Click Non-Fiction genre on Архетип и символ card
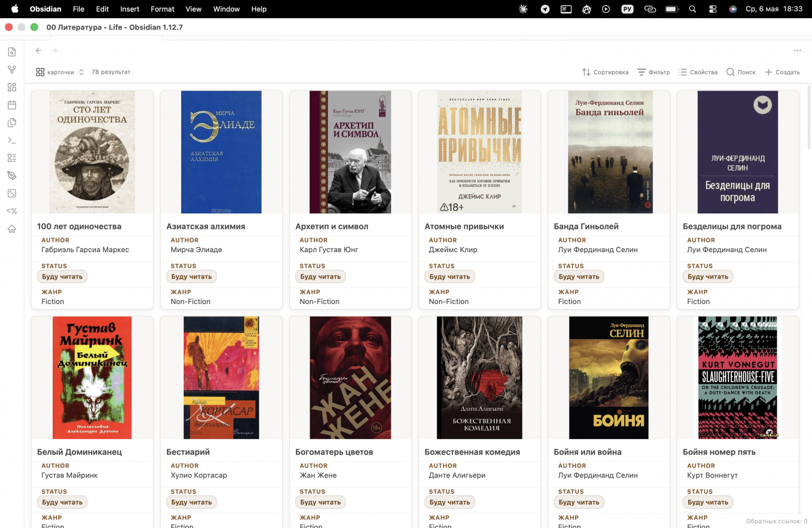Screen dimensions: 812x528 point(320,302)
